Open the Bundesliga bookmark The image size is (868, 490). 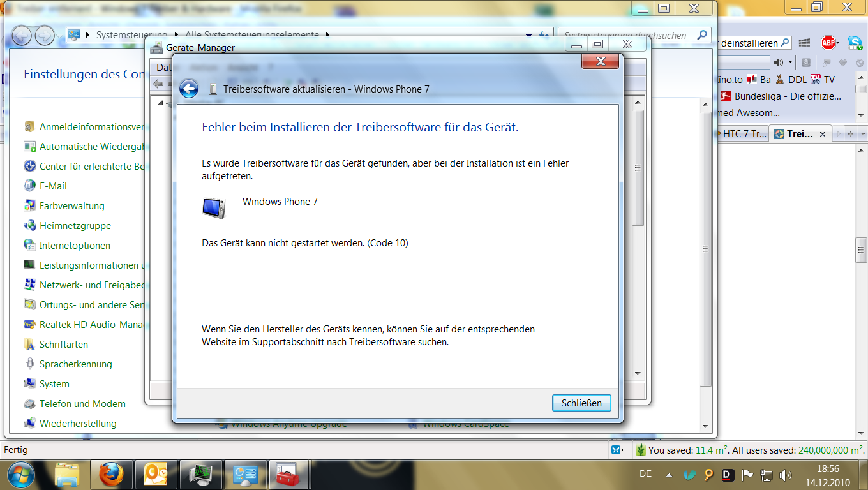click(782, 96)
